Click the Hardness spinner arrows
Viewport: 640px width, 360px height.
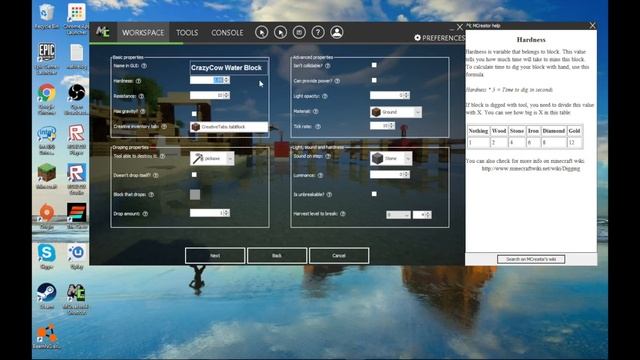point(227,80)
